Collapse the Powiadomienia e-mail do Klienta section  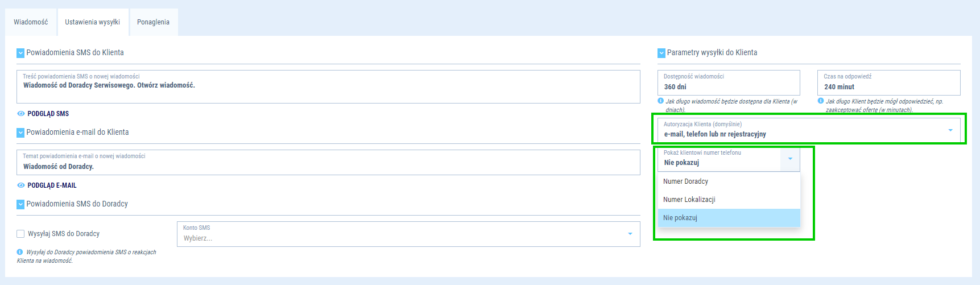[20, 133]
